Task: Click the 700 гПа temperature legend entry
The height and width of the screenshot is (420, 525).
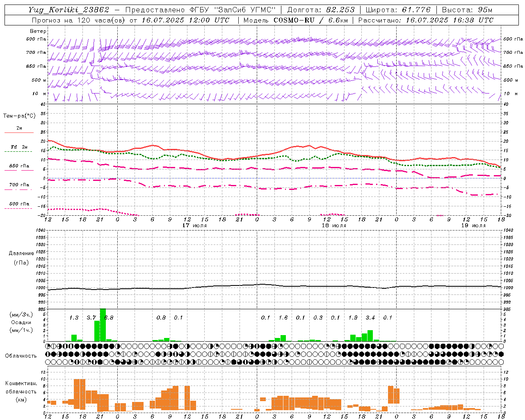Action: coord(19,185)
